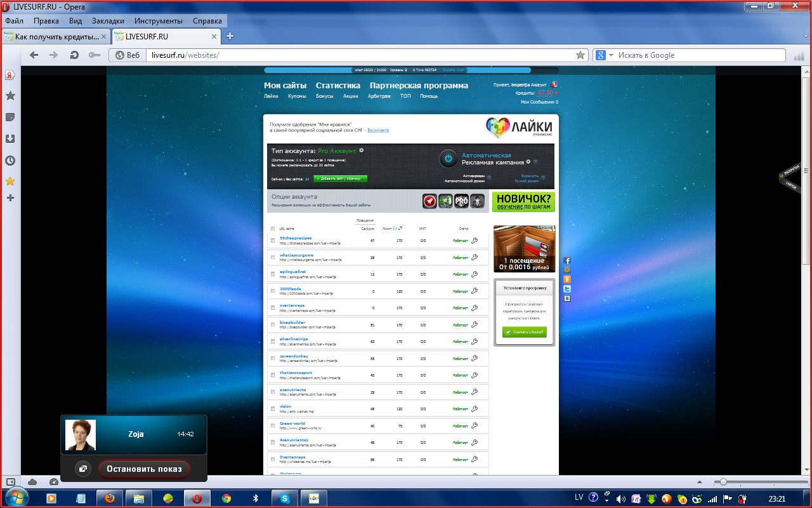Open the Yandex panel in Opera sidebar
Image resolution: width=812 pixels, height=508 pixels.
(10, 74)
